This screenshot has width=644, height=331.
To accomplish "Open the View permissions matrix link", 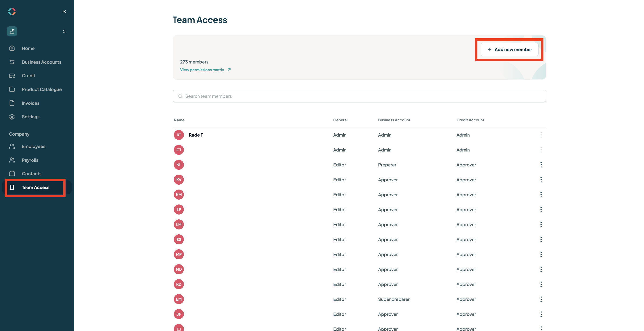I will coord(202,70).
